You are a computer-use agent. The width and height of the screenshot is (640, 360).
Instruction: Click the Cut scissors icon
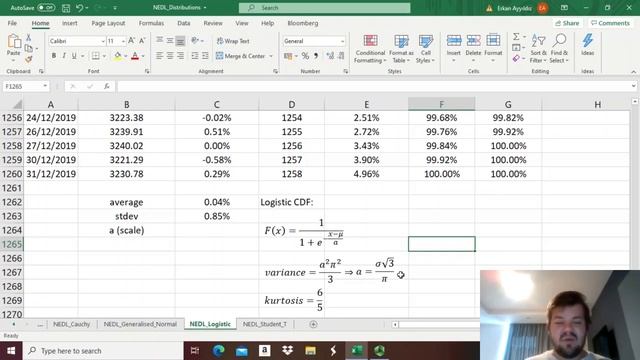[29, 38]
